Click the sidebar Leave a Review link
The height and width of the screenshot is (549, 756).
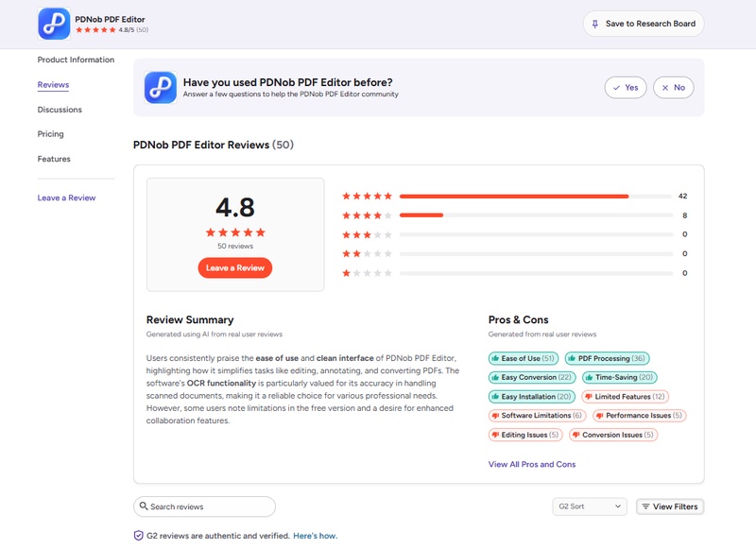(66, 198)
